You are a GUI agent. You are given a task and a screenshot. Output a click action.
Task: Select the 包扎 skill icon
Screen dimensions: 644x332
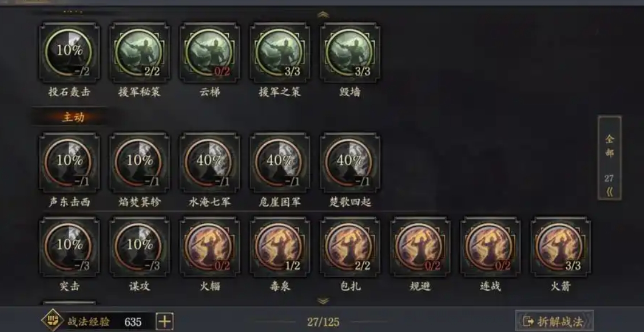[350, 247]
